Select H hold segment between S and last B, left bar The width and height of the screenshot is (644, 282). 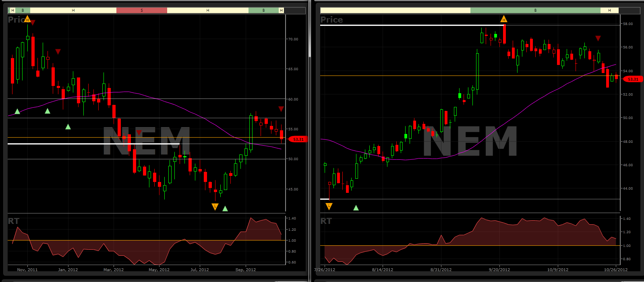[208, 10]
